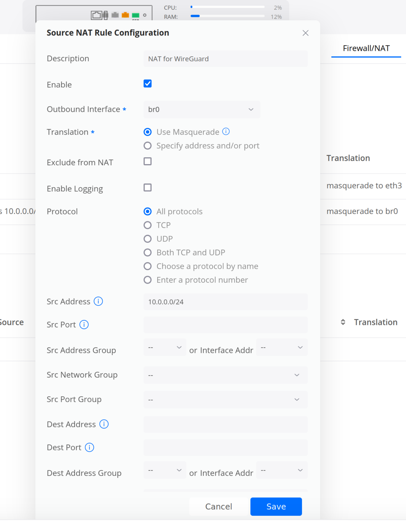Enable the Exclude from NAT option

[147, 161]
